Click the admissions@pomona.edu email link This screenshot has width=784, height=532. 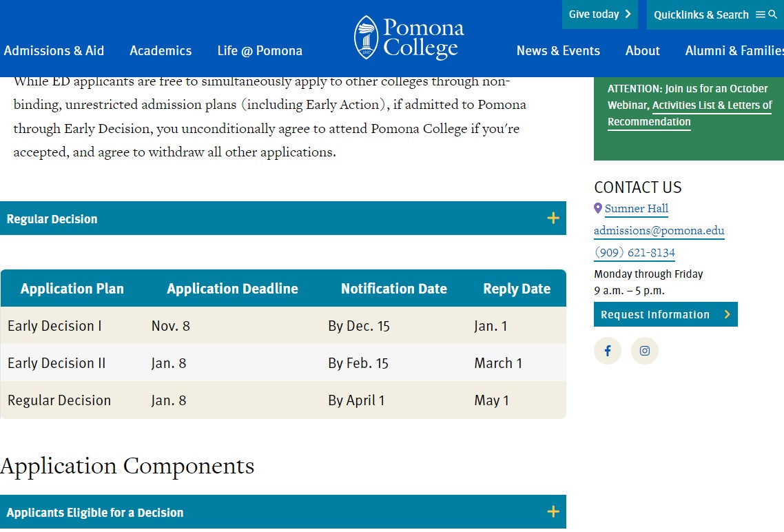(659, 230)
